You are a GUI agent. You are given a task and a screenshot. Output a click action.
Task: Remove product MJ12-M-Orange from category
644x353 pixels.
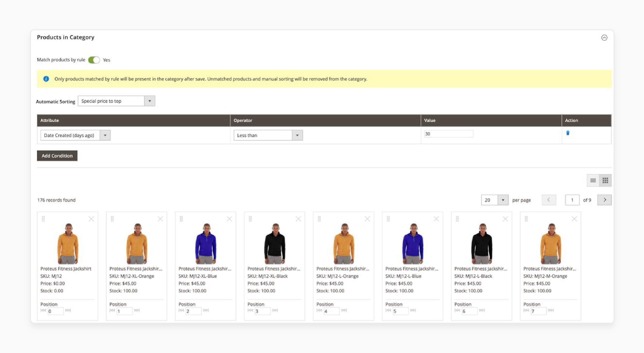574,219
